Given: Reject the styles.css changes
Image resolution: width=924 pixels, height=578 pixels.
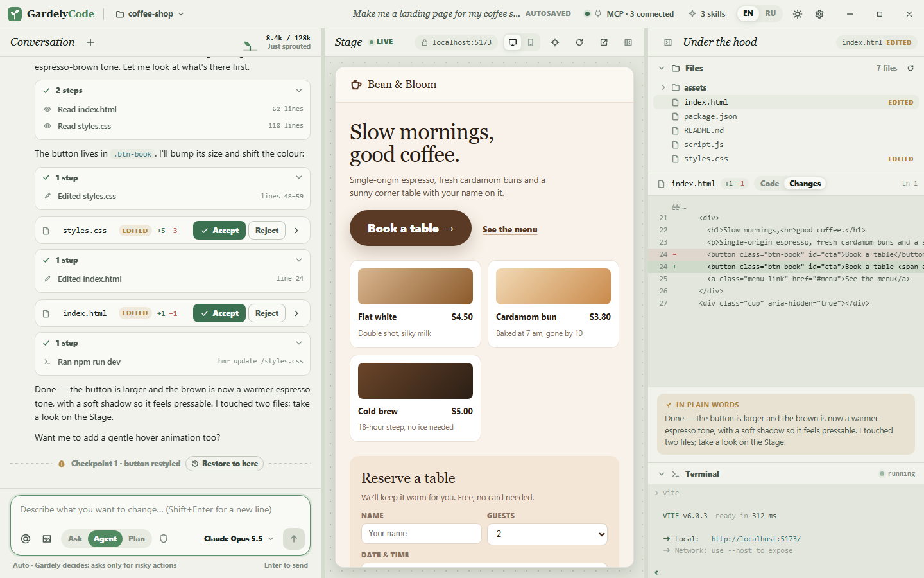Looking at the screenshot, I should (267, 231).
